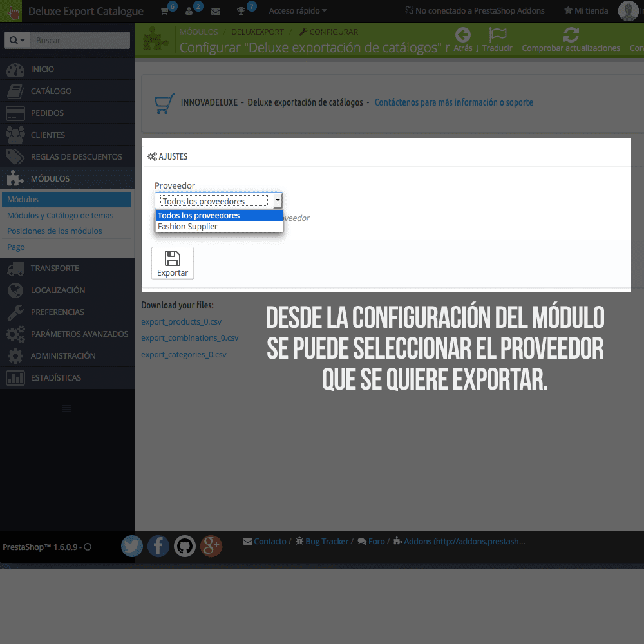Select Todos los proveedores option

(220, 215)
